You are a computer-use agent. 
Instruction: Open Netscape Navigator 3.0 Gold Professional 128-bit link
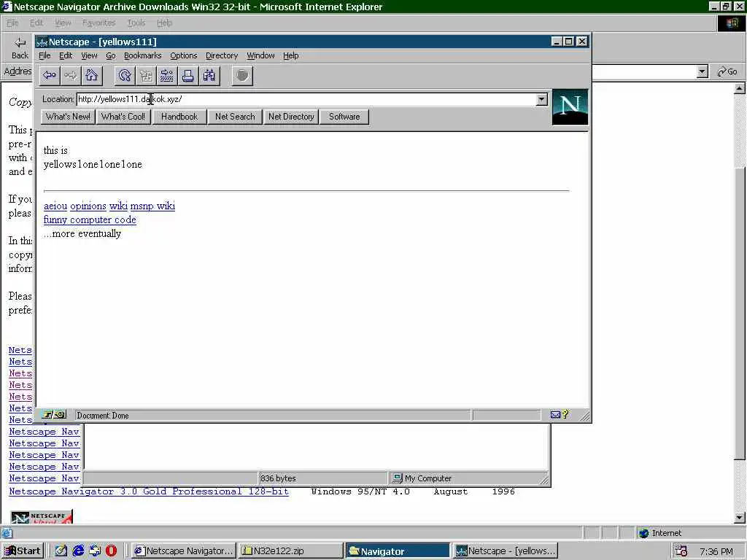point(149,491)
